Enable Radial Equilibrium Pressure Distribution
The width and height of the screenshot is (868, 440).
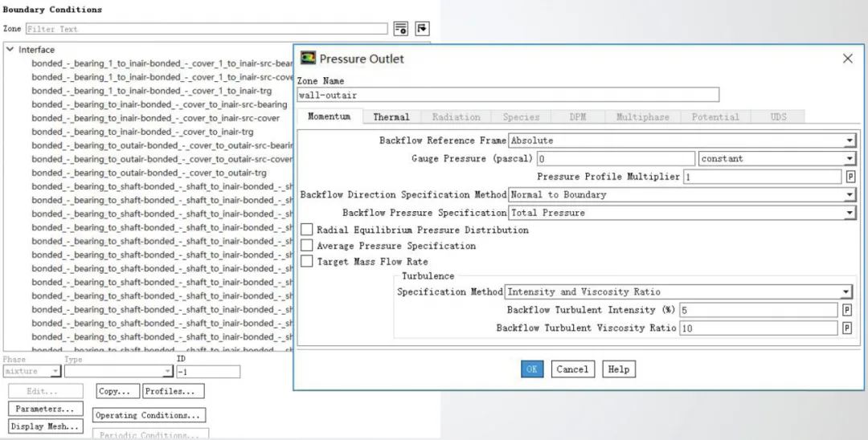click(307, 230)
